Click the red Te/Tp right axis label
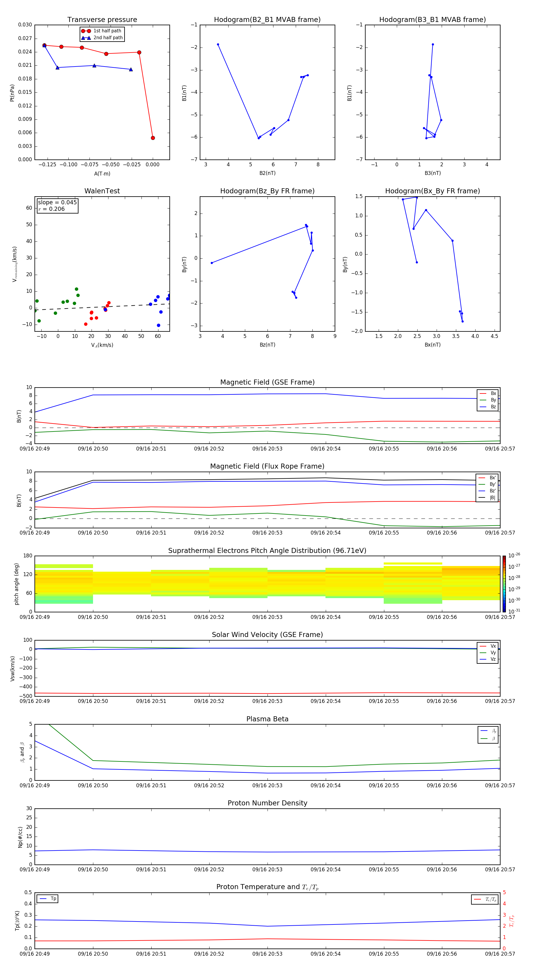This screenshot has width=535, height=980. [x=512, y=921]
